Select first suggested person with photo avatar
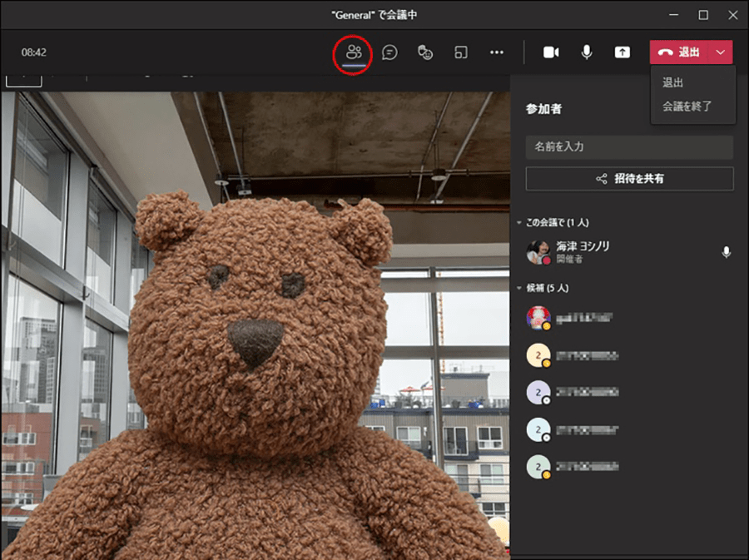 click(629, 318)
